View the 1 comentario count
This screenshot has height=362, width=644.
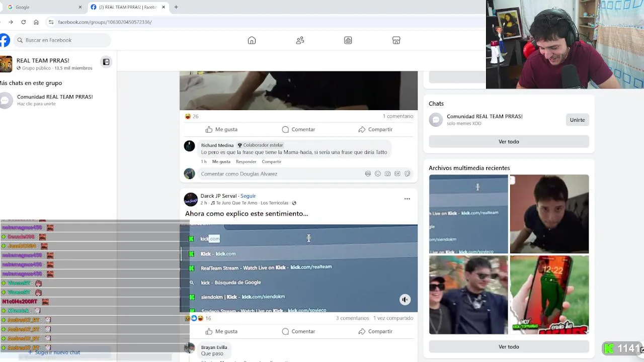pos(397,116)
